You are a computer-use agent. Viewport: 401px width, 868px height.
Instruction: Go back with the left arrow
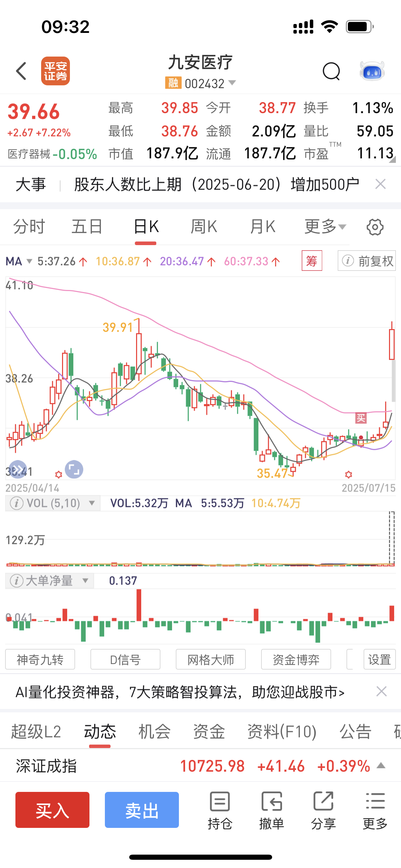21,71
